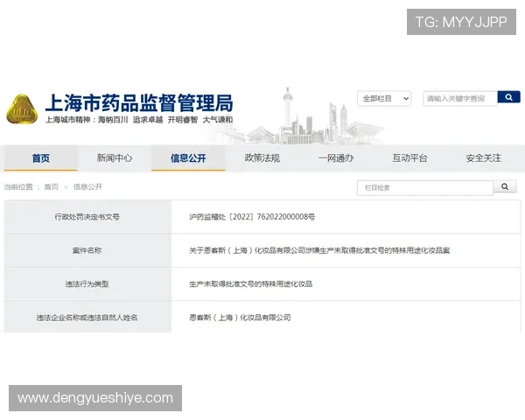This screenshot has height=420, width=525.
Task: Click the blue keyword search magnifier button
Action: 508,97
